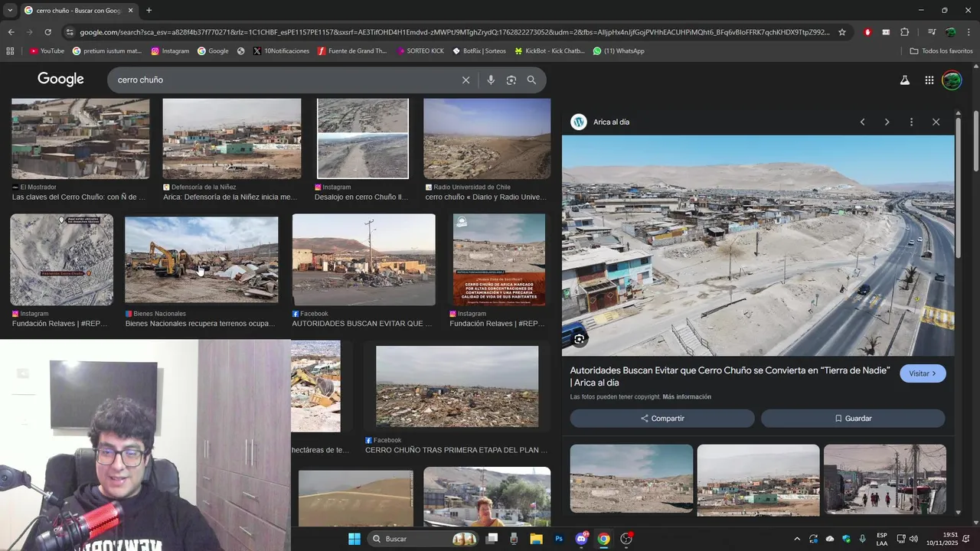Clear the search box text
Viewport: 980px width, 551px height.
tap(465, 80)
